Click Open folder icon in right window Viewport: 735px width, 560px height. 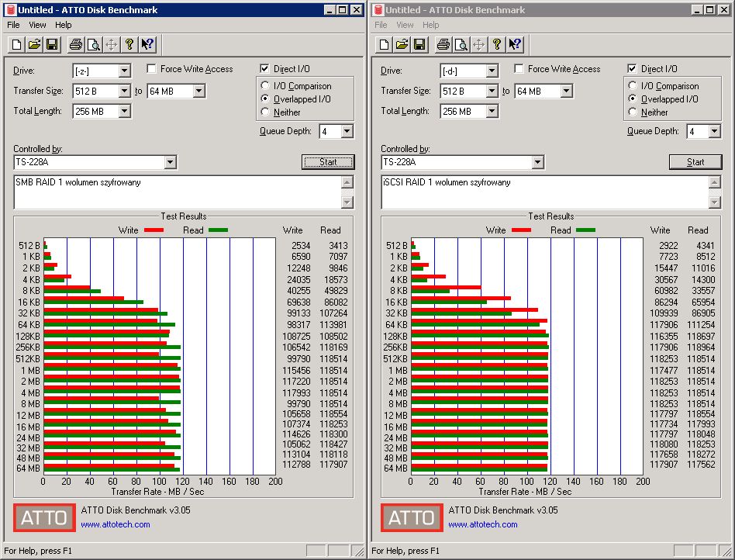[x=402, y=44]
